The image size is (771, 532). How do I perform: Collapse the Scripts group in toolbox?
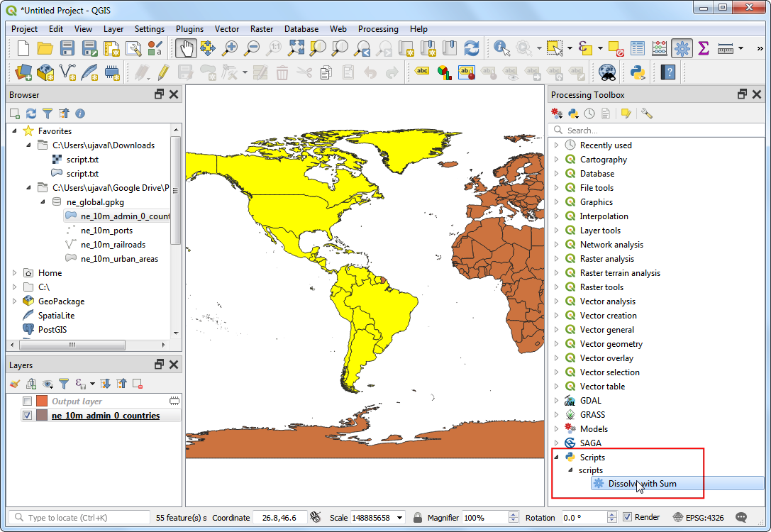557,457
